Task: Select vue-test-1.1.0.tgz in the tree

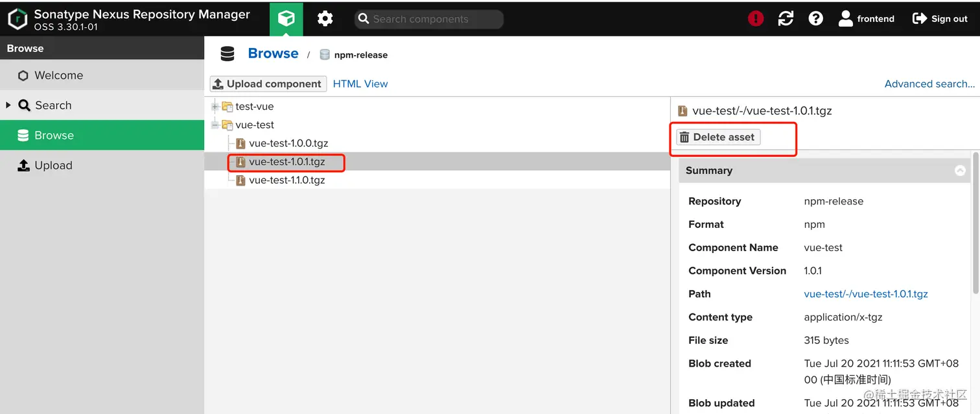Action: (x=286, y=180)
